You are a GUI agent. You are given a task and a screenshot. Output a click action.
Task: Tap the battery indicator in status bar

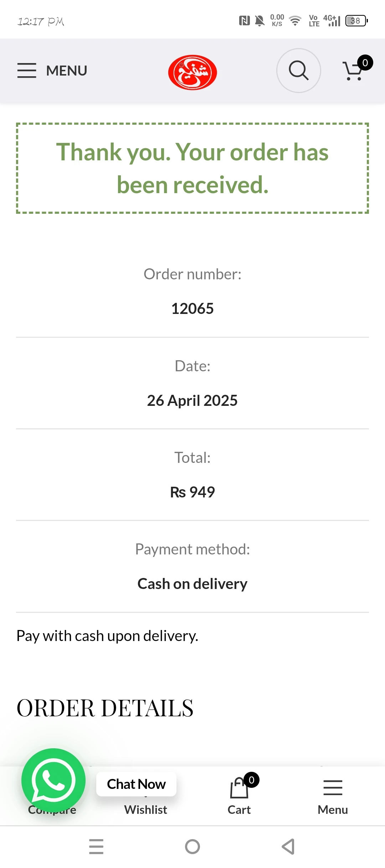click(356, 21)
